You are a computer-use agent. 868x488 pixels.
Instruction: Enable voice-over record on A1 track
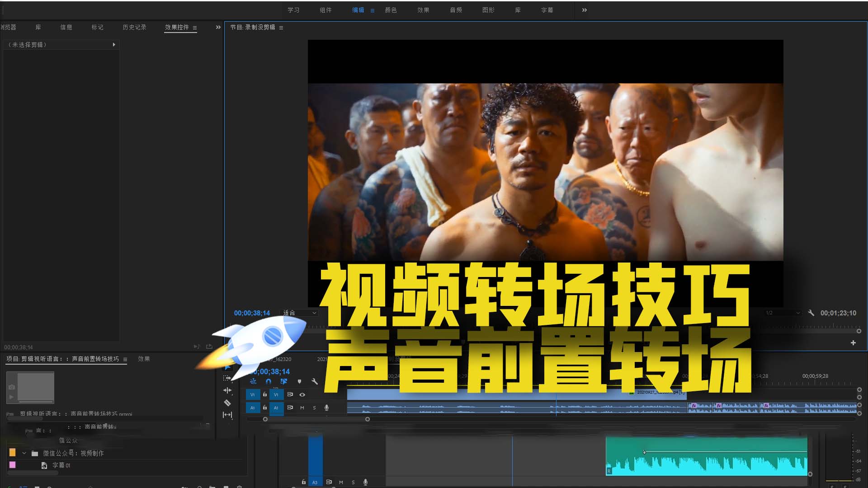(x=326, y=408)
